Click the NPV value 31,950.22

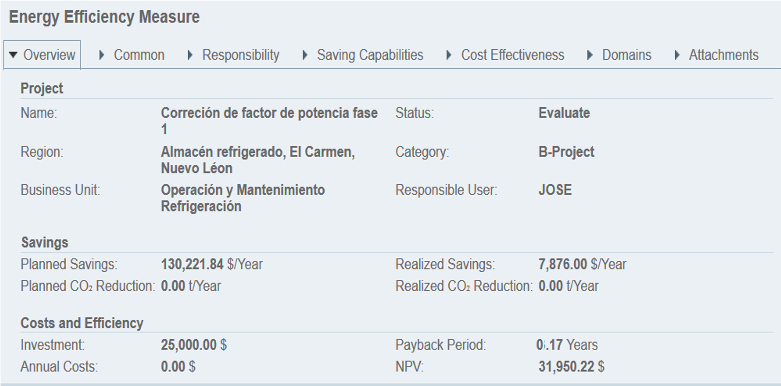point(566,367)
